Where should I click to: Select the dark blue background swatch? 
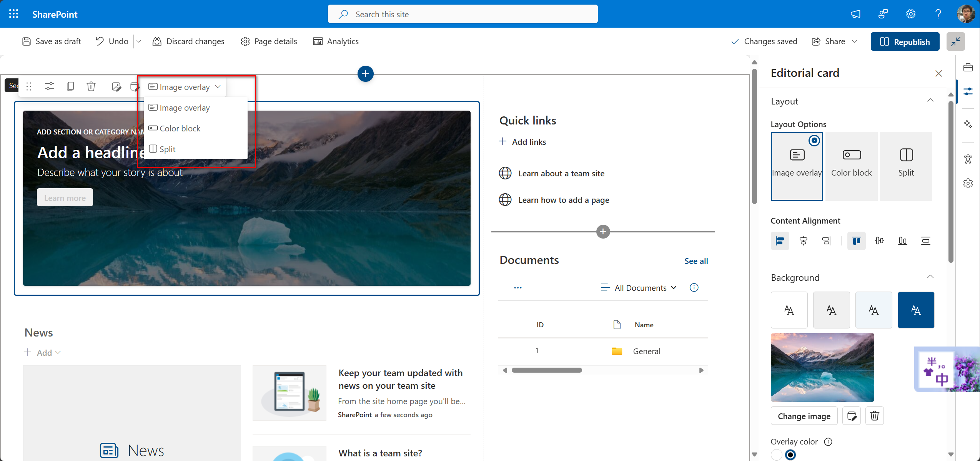(915, 310)
